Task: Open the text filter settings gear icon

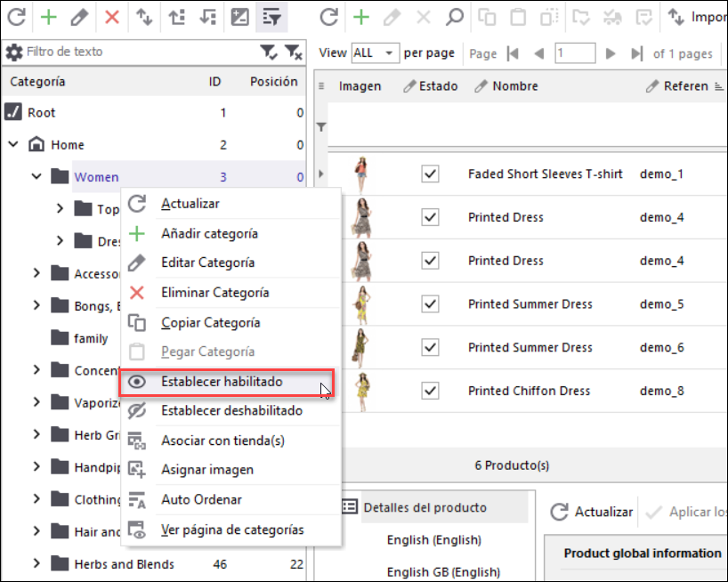Action: tap(14, 52)
